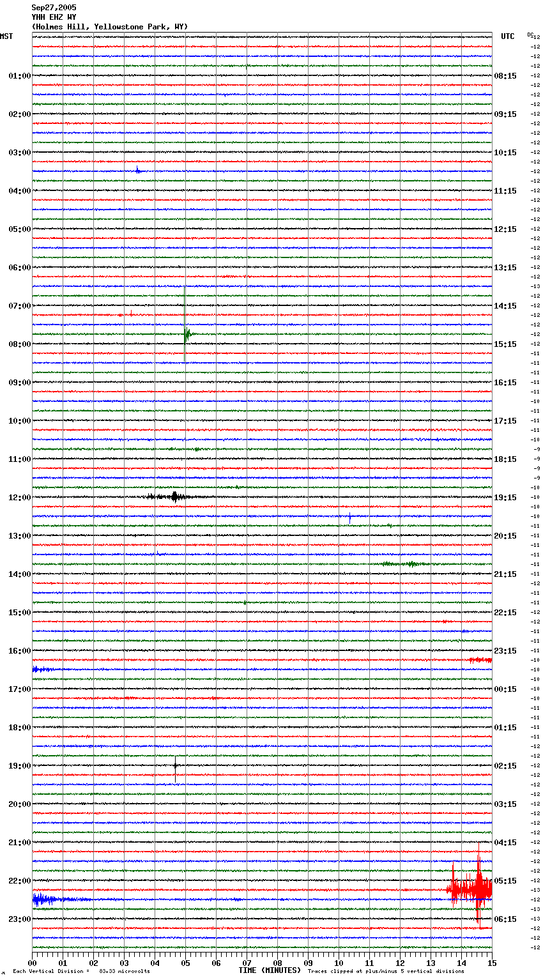Click the 05:15 UTC time label
Screen dimensions: 543x980
pos(505,881)
